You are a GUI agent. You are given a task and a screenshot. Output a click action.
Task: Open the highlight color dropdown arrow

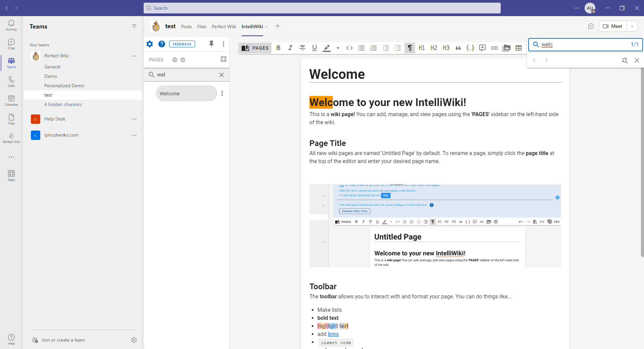pos(338,48)
